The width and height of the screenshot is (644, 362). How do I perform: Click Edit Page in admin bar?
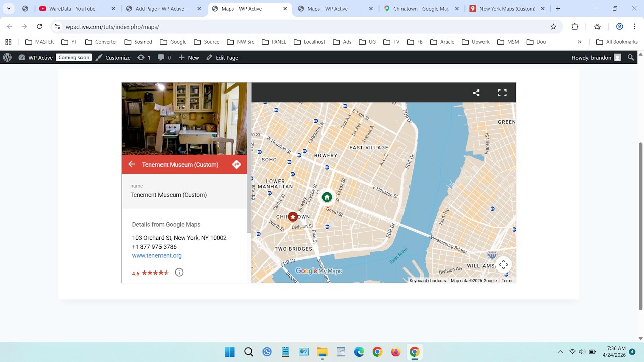[x=222, y=58]
